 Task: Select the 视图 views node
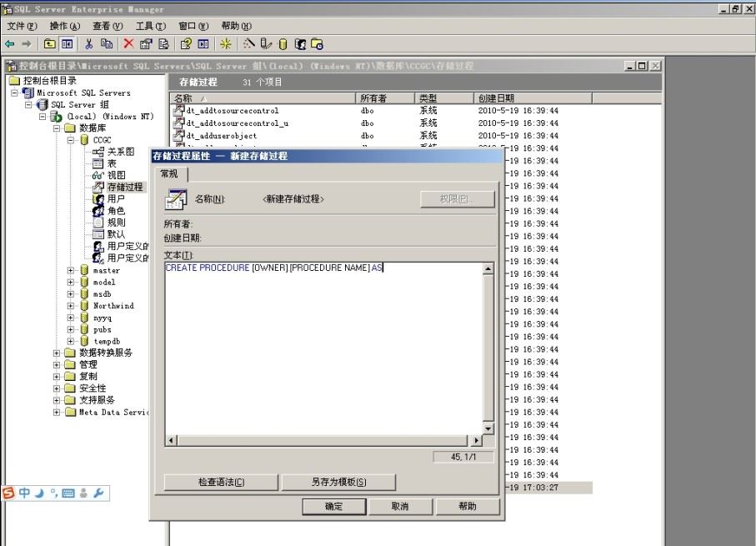(x=116, y=175)
